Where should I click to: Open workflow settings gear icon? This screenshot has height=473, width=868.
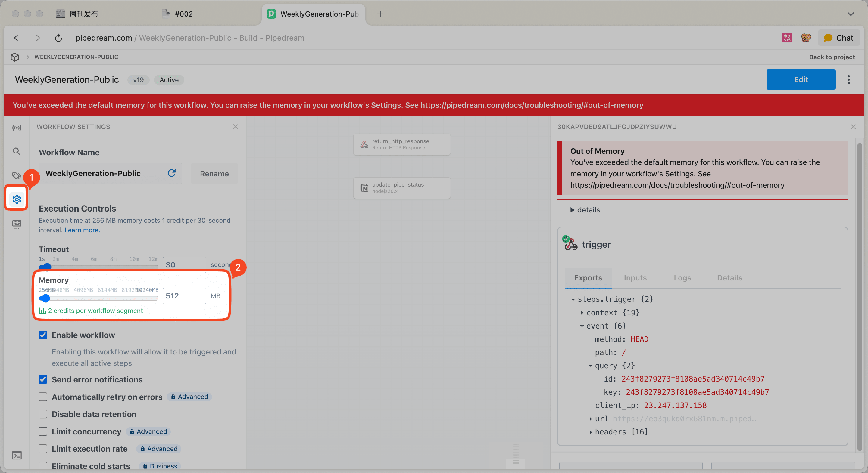coord(17,199)
